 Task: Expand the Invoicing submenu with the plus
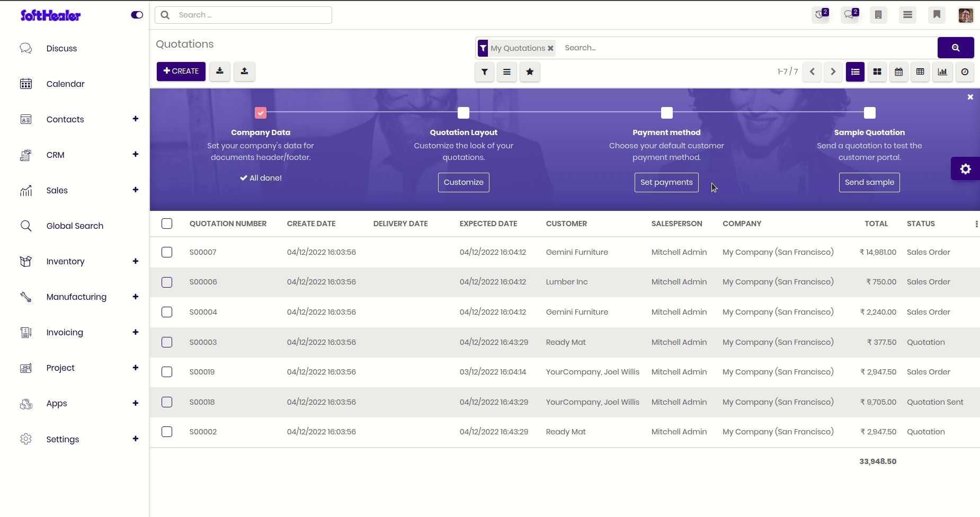coord(136,332)
